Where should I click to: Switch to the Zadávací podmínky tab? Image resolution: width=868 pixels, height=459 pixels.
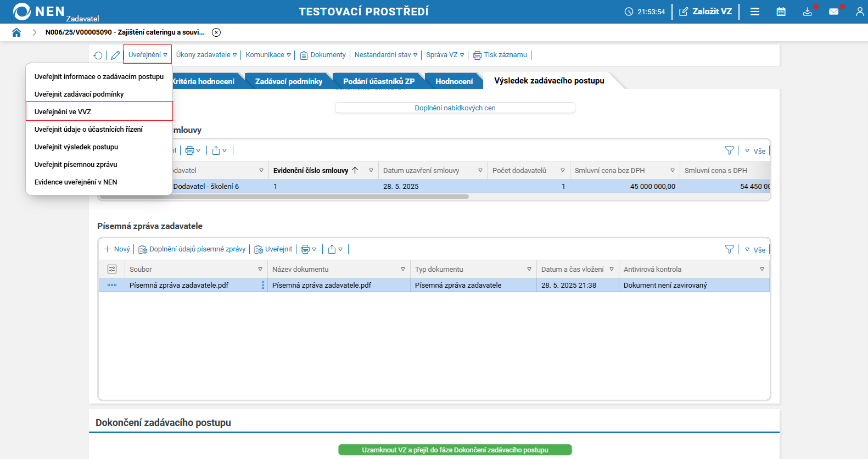[x=289, y=81]
